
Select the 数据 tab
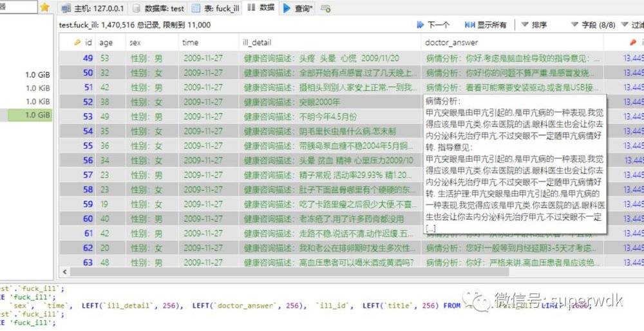(x=261, y=8)
